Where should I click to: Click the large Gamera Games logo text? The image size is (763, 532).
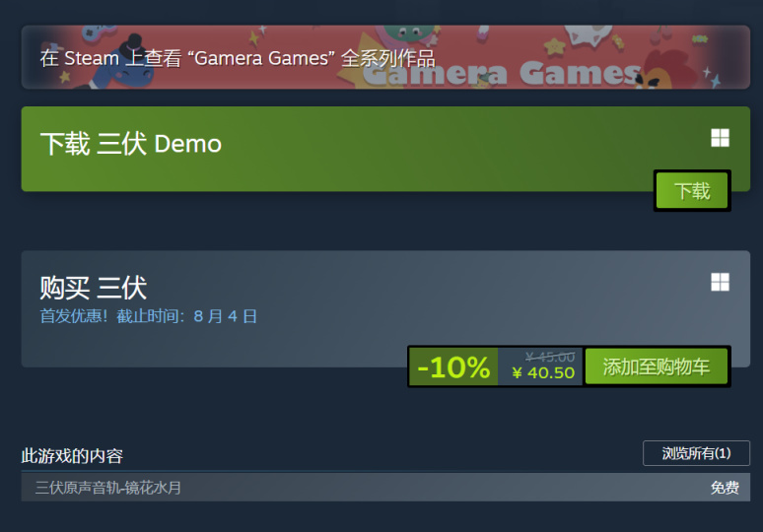tap(501, 74)
